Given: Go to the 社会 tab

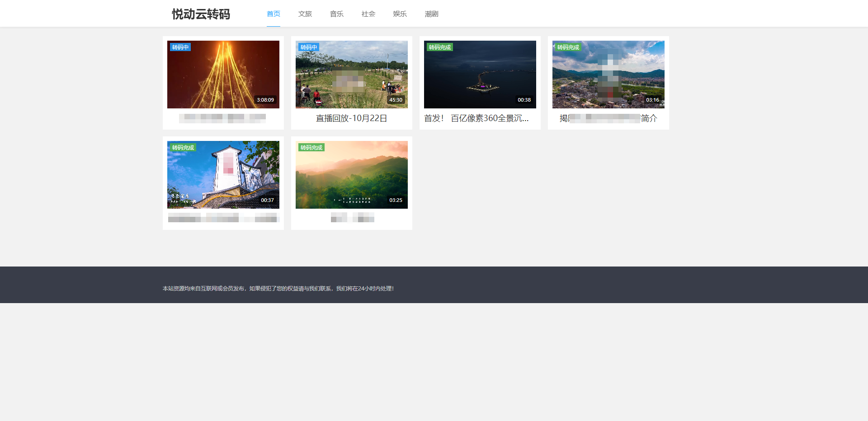Looking at the screenshot, I should (x=368, y=14).
